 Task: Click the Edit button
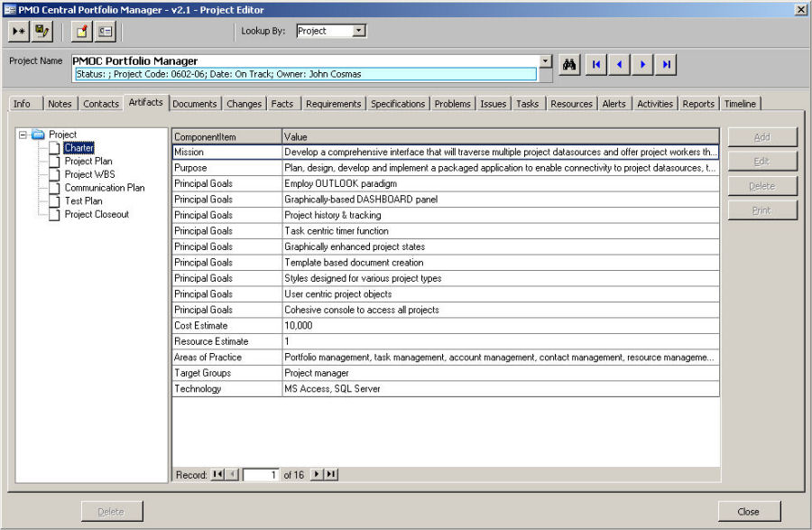click(x=762, y=161)
